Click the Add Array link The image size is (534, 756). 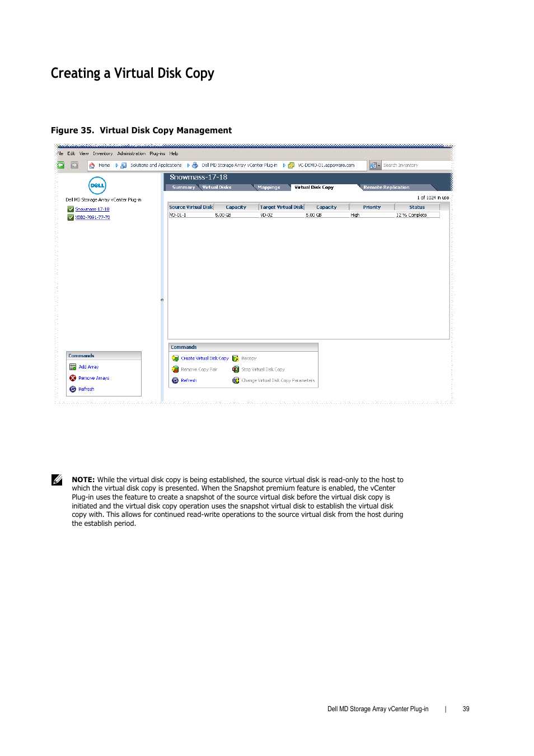point(88,367)
